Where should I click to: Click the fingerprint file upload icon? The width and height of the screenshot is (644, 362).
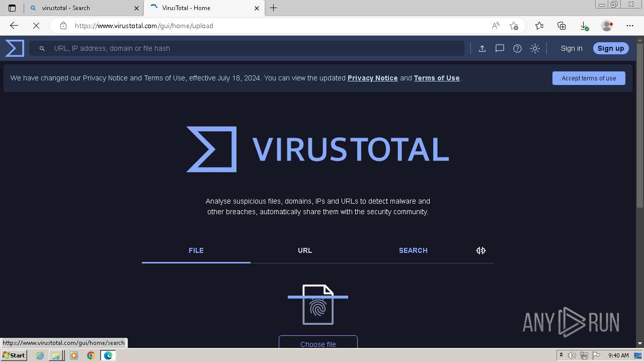tap(318, 305)
